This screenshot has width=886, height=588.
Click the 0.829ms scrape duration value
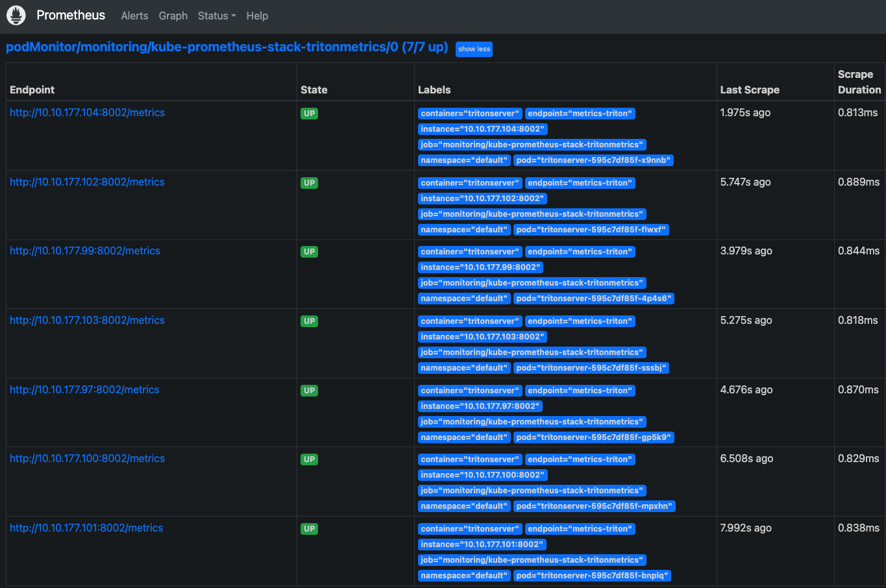[859, 459]
